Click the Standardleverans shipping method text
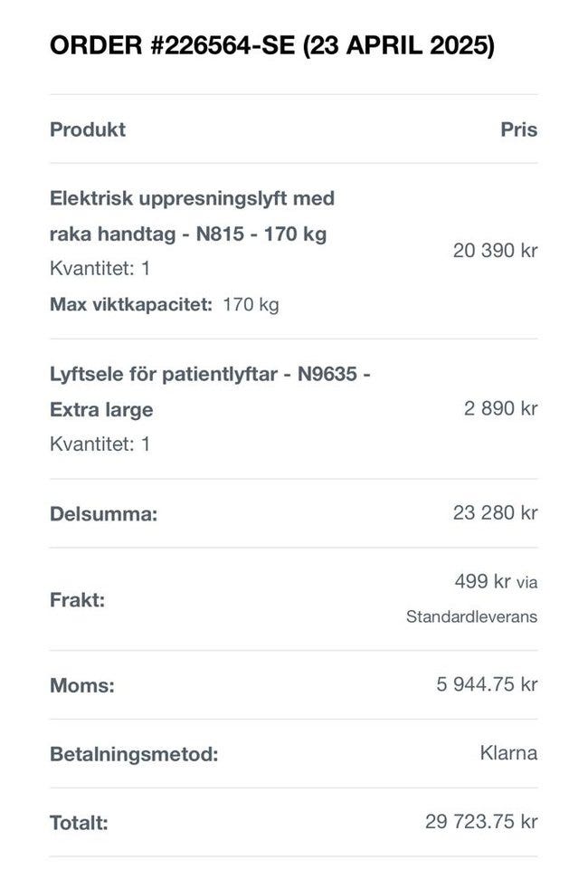Image resolution: width=588 pixels, height=869 pixels. [471, 617]
